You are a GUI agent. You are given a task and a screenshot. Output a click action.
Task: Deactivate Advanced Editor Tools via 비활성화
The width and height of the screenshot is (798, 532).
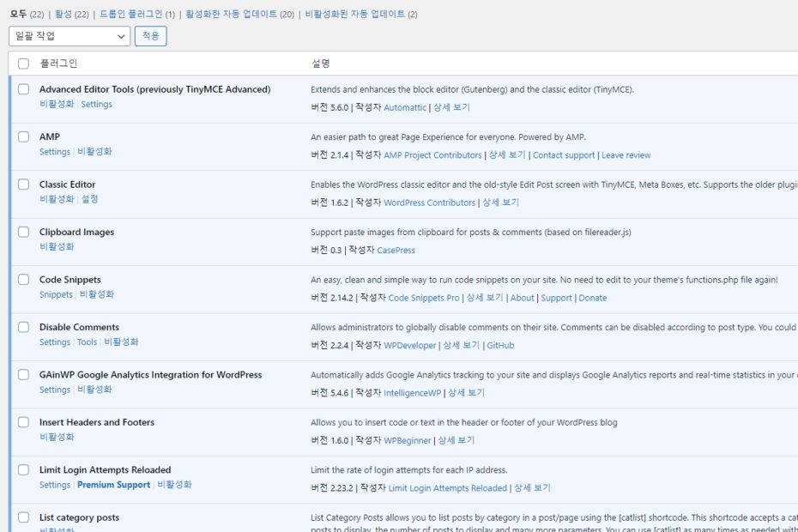pyautogui.click(x=57, y=104)
